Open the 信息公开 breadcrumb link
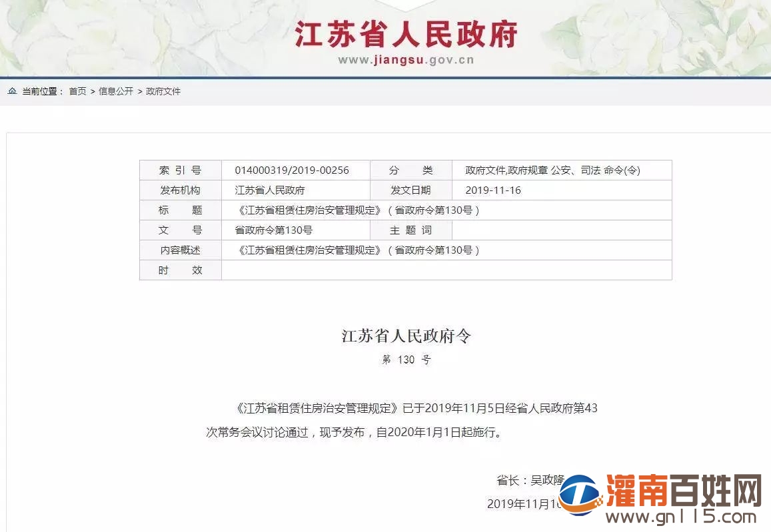 pos(116,91)
